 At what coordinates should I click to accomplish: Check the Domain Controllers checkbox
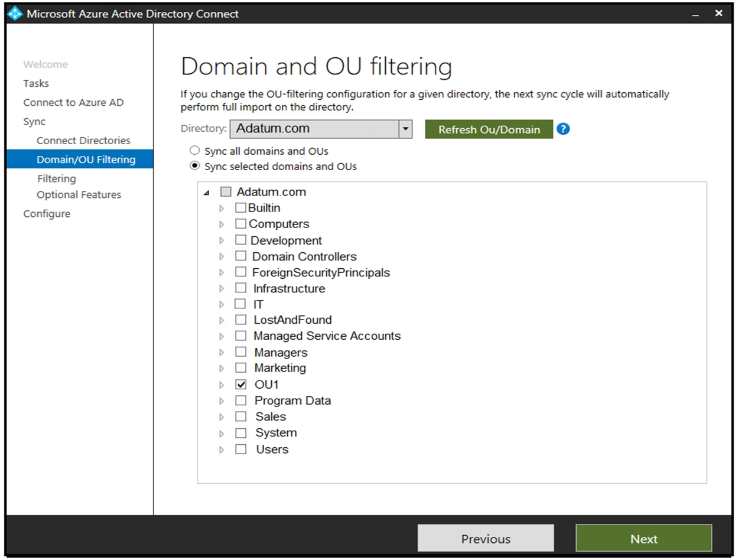tap(240, 256)
